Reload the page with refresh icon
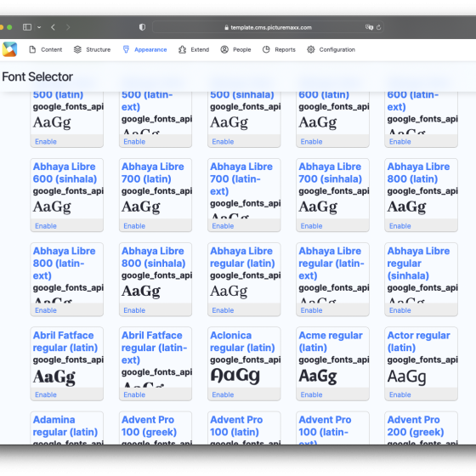 [x=378, y=27]
